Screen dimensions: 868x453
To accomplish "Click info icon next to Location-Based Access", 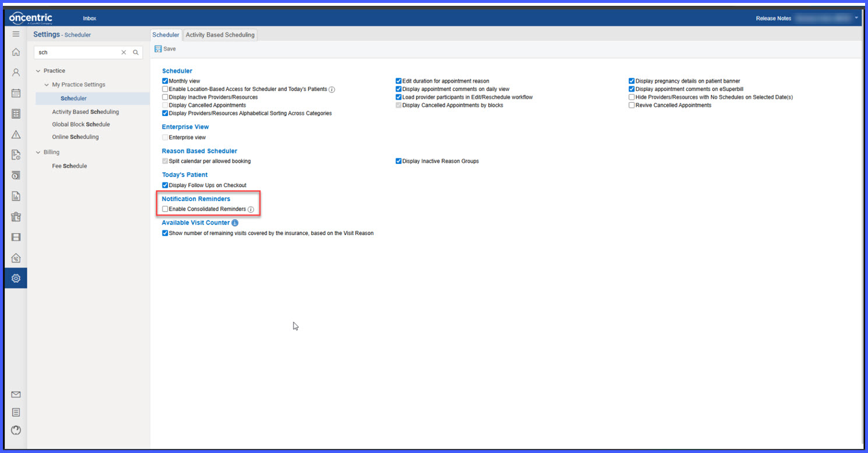I will tap(332, 89).
